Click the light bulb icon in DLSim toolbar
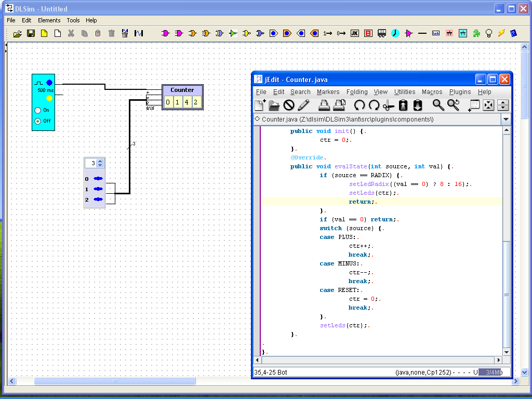Screen dimensions: 532x399 pos(488,33)
